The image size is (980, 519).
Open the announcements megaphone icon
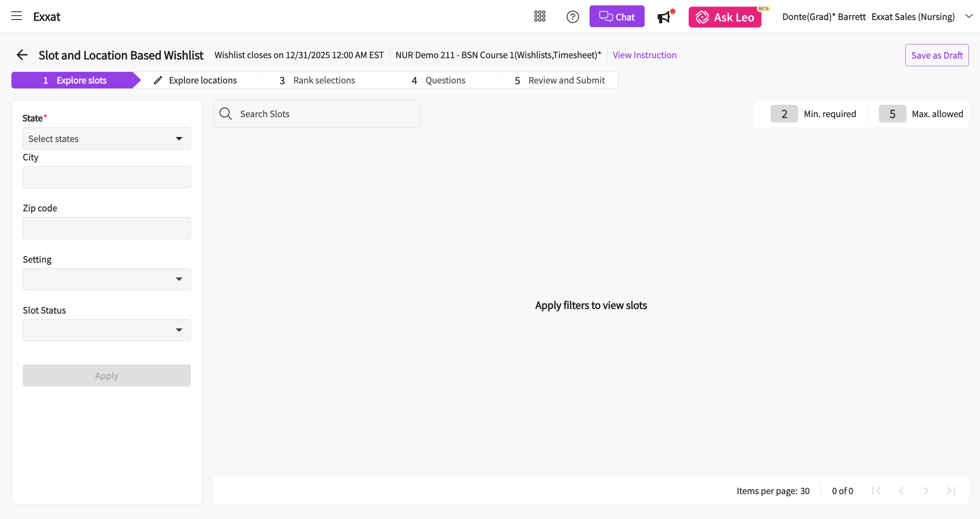coord(664,17)
